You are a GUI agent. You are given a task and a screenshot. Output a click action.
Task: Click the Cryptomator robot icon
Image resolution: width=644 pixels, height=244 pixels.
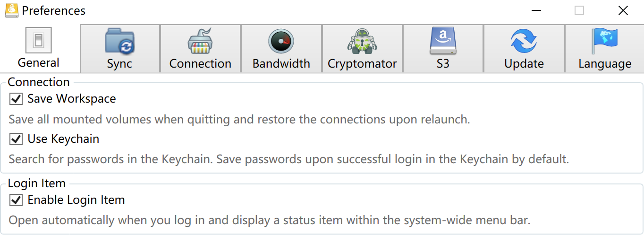(362, 41)
